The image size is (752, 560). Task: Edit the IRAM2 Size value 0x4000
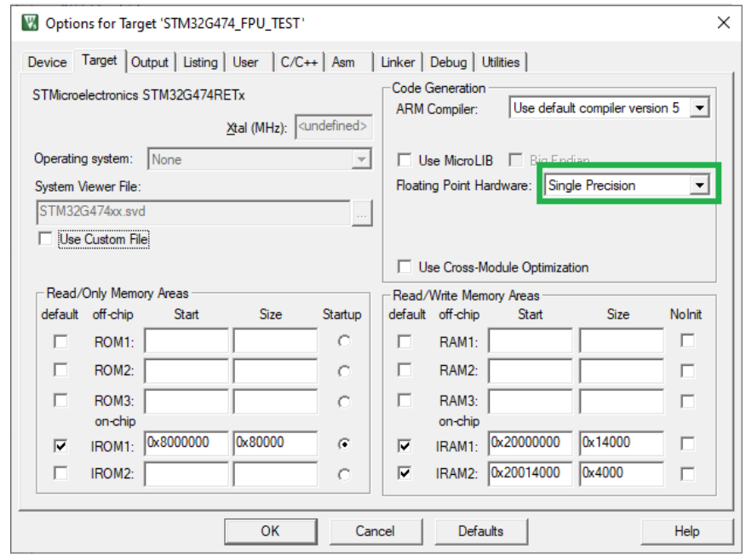[x=622, y=474]
